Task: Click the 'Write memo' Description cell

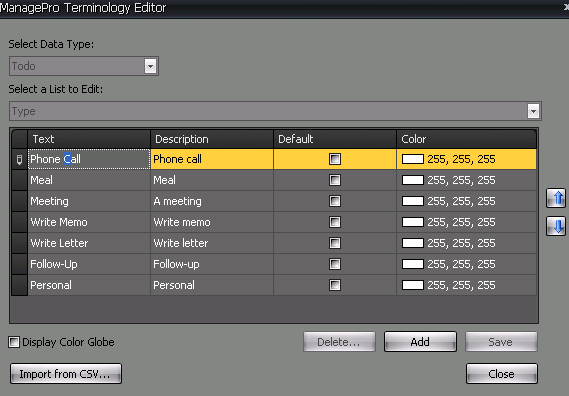Action: tap(212, 222)
